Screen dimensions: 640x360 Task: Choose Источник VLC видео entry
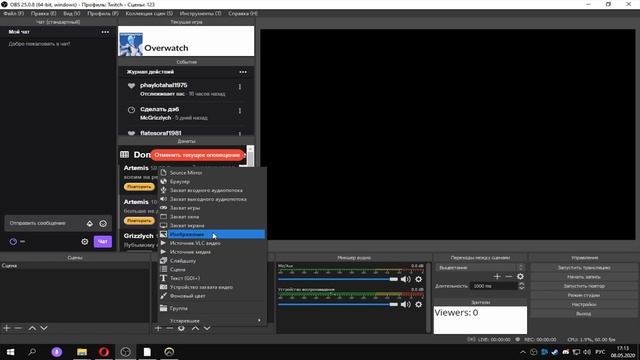212,243
